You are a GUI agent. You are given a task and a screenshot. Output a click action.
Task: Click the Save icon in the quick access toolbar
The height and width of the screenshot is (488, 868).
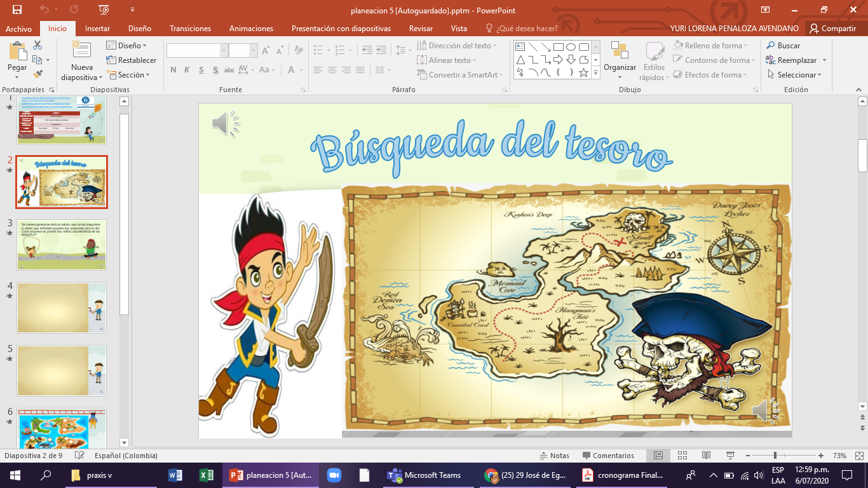[x=17, y=10]
